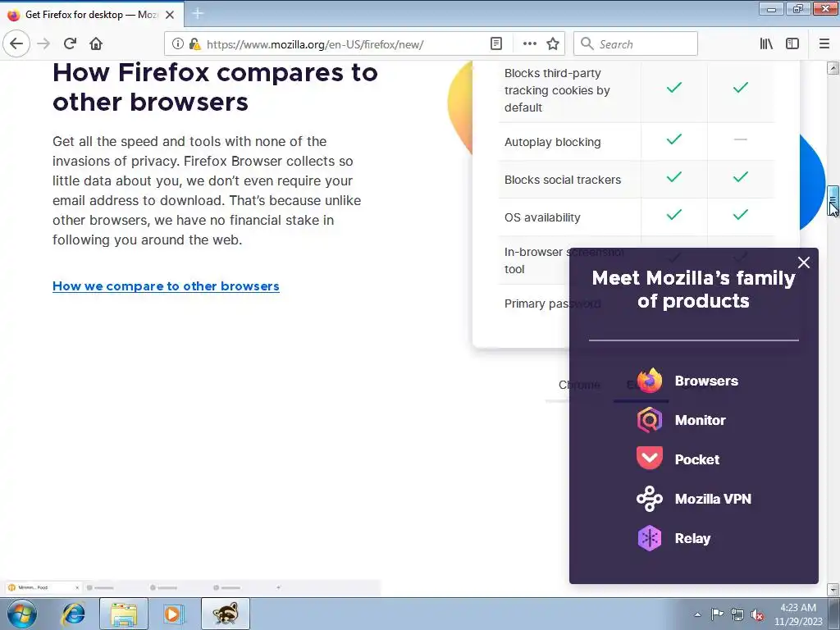Open the Windows Start menu
This screenshot has height=630, width=840.
[x=21, y=614]
